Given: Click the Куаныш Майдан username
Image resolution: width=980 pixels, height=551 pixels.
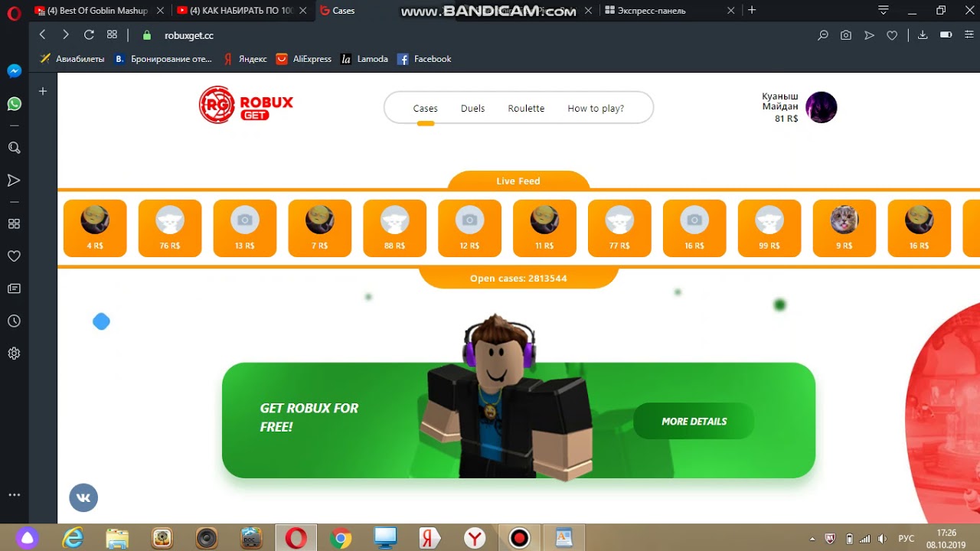Looking at the screenshot, I should (780, 102).
